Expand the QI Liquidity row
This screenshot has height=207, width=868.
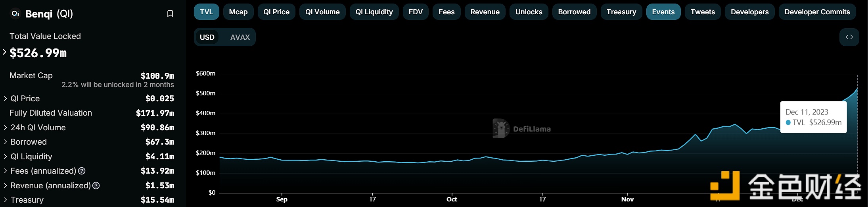[5, 157]
